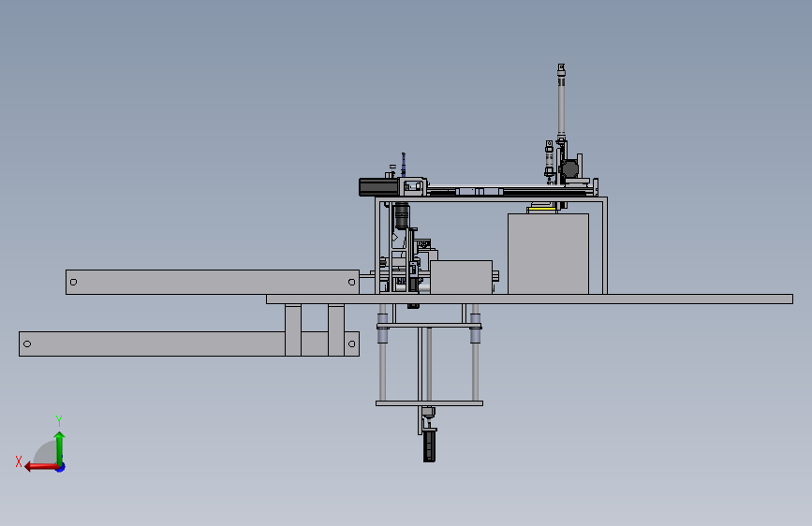Select the right support post between the two bars
This screenshot has width=812, height=526.
coord(336,329)
